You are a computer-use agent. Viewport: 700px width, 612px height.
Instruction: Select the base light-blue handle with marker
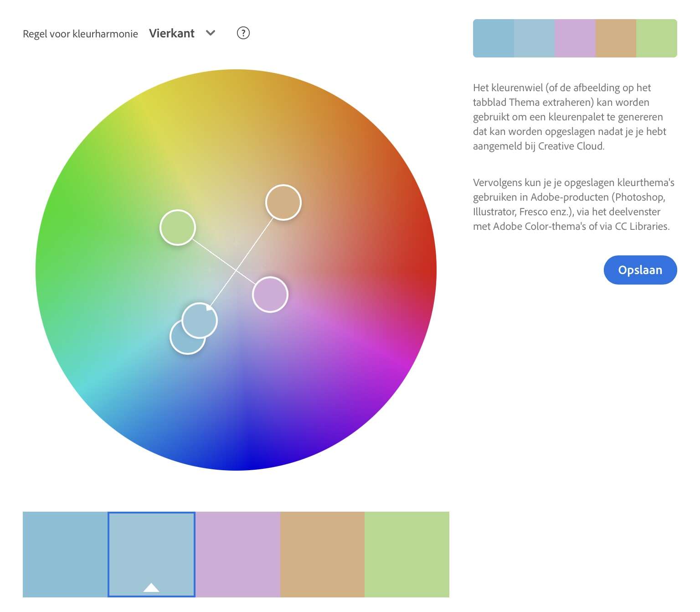[x=201, y=322]
